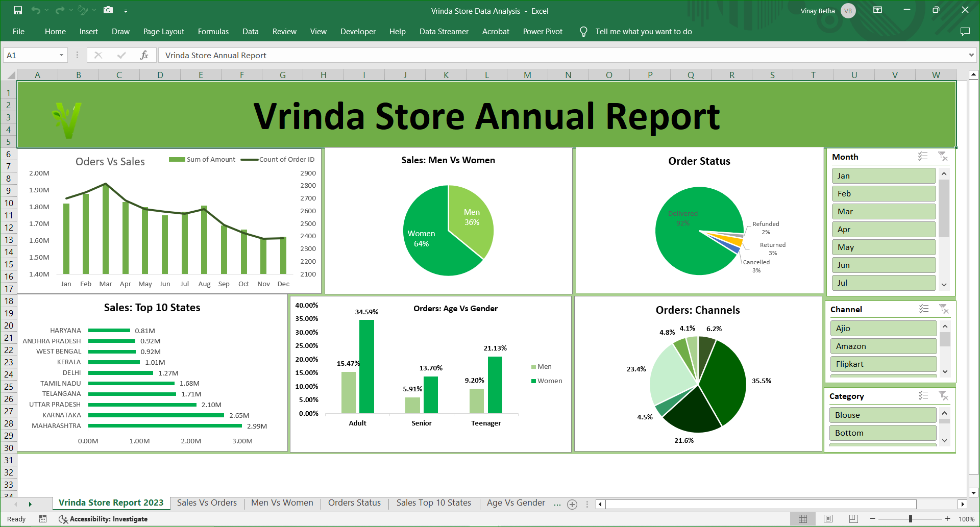This screenshot has width=980, height=527.
Task: Toggle multi-select on the Channel slicer
Action: [x=924, y=309]
